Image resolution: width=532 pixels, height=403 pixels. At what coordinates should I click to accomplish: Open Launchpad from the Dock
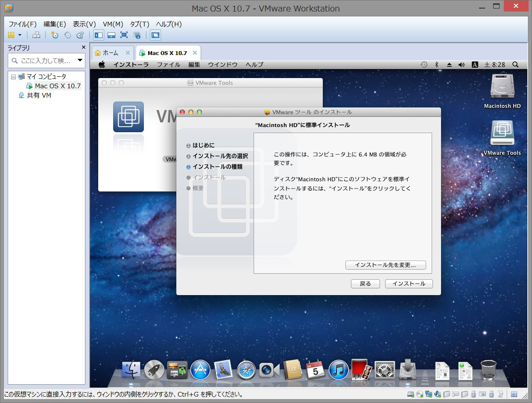[x=154, y=369]
